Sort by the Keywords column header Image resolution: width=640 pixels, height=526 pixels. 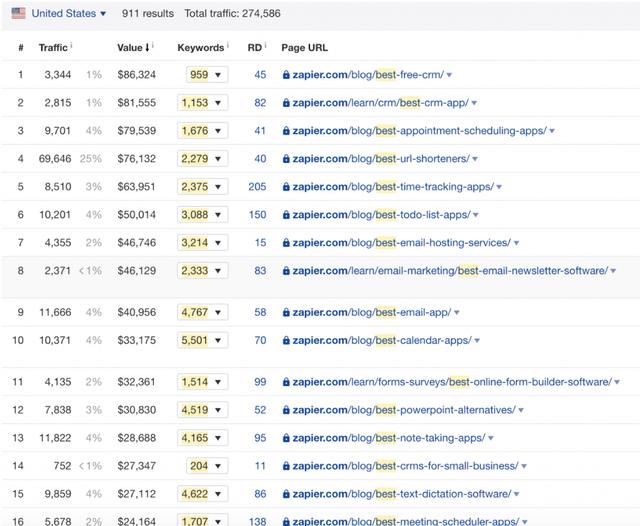[x=200, y=48]
